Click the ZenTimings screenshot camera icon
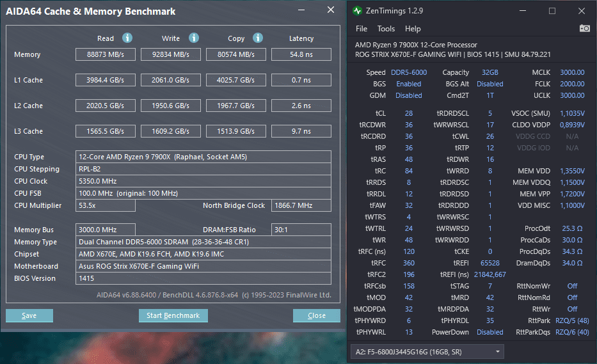Viewport: 597px width, 364px height. (584, 28)
